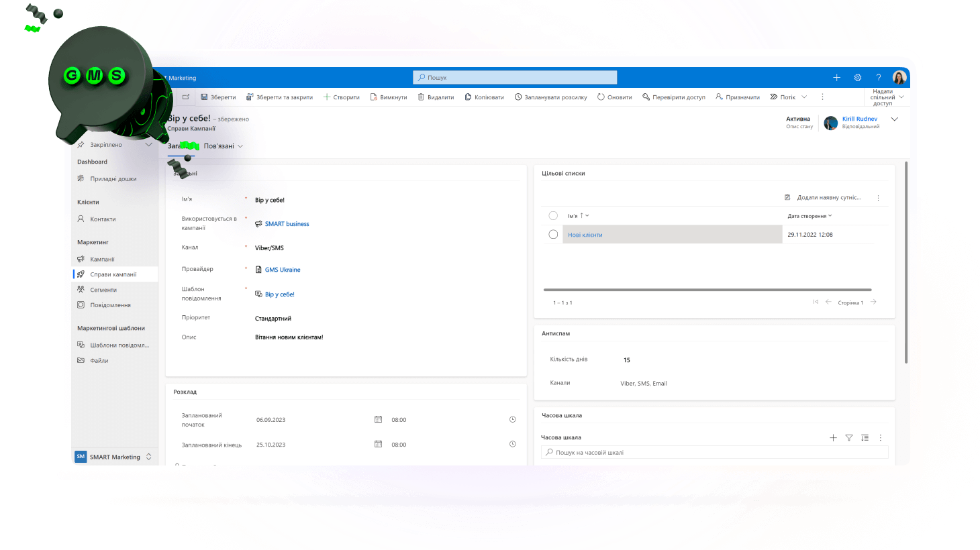980x550 pixels.
Task: Click calendar icon for Запланований початок
Action: (378, 419)
